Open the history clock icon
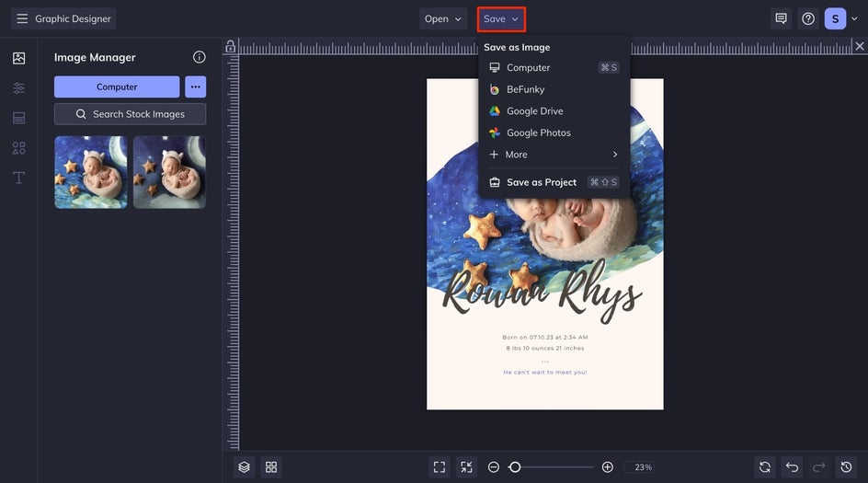 click(846, 467)
